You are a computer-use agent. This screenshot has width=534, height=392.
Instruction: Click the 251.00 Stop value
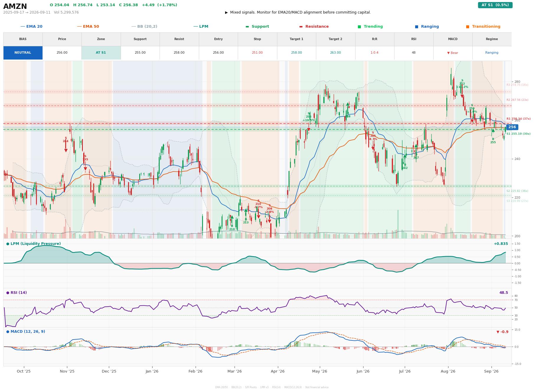(257, 53)
